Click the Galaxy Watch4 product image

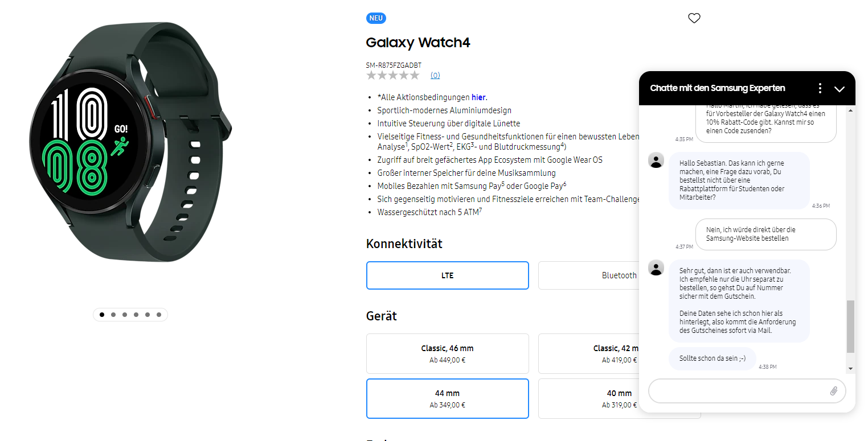pos(130,142)
